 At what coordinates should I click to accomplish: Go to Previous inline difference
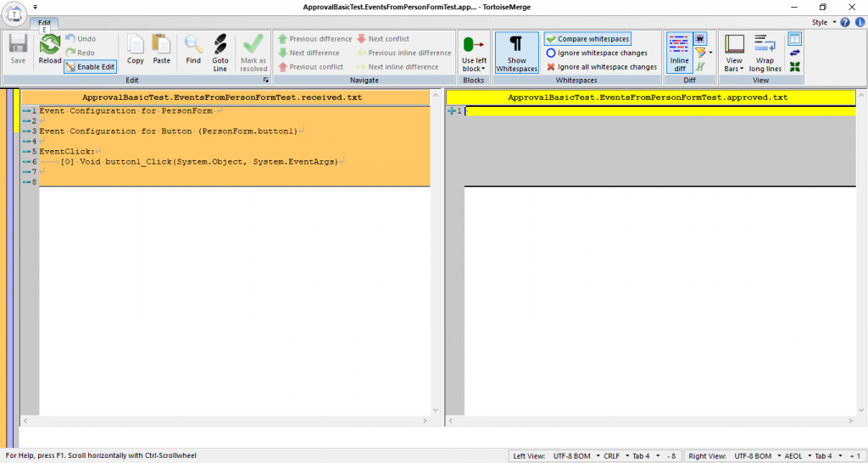[x=403, y=53]
